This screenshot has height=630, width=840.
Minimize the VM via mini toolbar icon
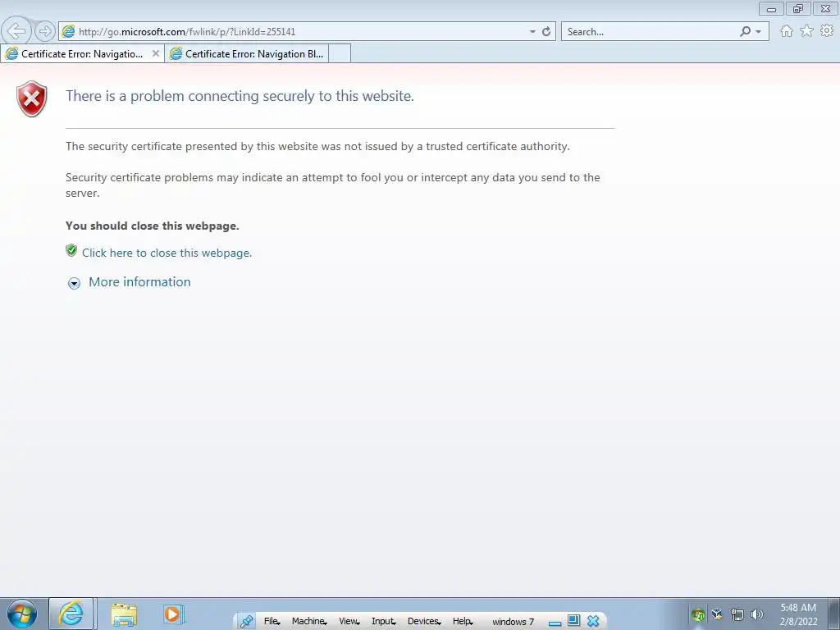555,622
